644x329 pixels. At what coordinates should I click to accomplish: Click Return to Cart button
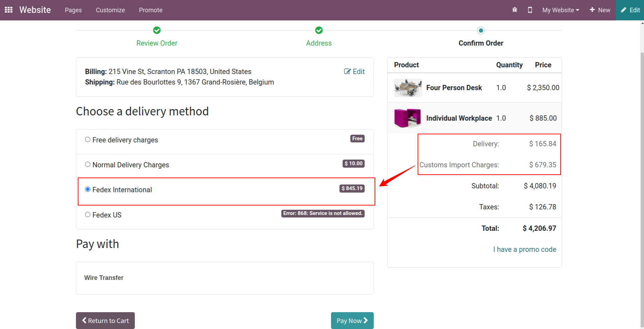pos(105,321)
